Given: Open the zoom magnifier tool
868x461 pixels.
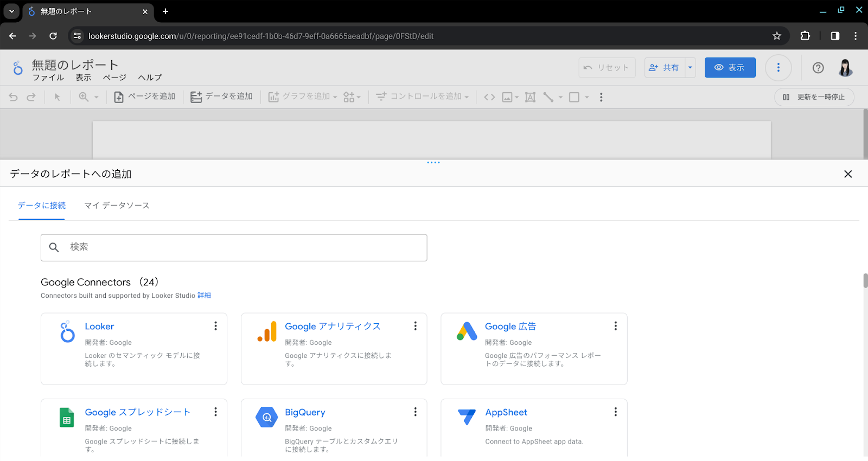Looking at the screenshot, I should (x=84, y=97).
